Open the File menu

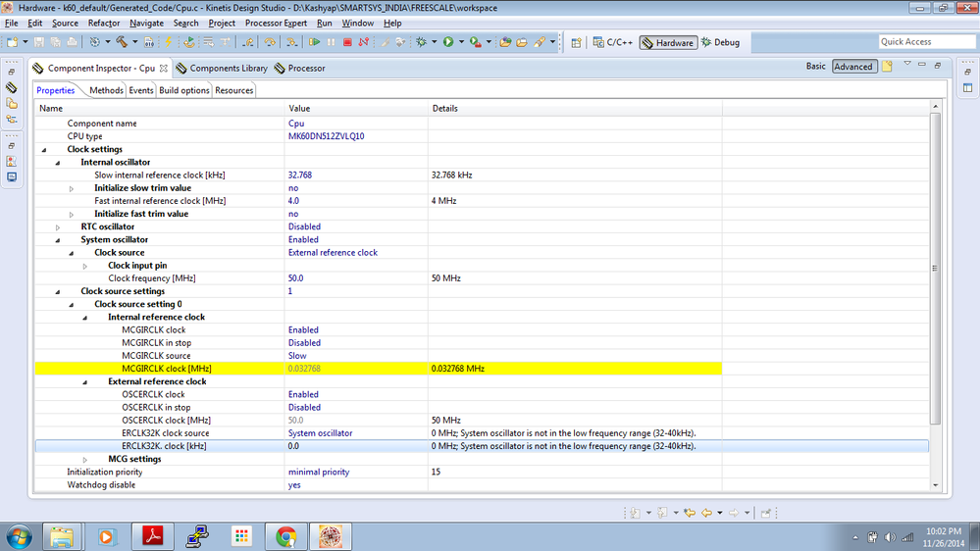point(11,24)
